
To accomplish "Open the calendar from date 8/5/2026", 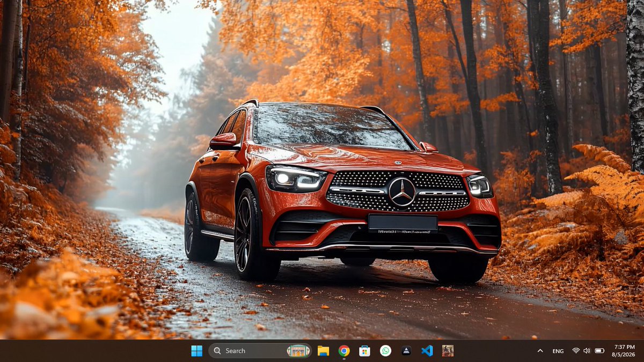I will [x=624, y=354].
